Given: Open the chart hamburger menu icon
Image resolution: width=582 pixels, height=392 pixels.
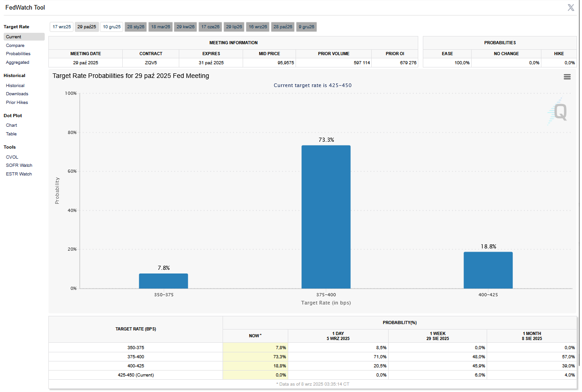Looking at the screenshot, I should tap(567, 77).
